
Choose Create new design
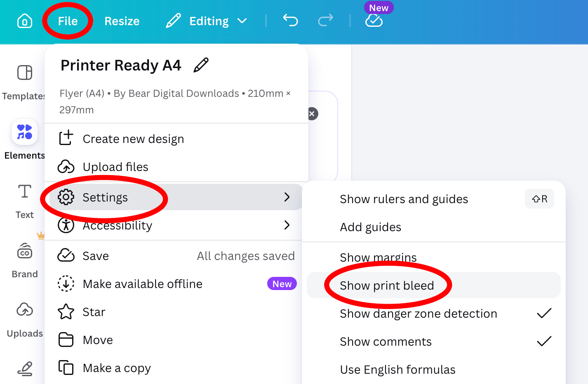[x=176, y=139]
